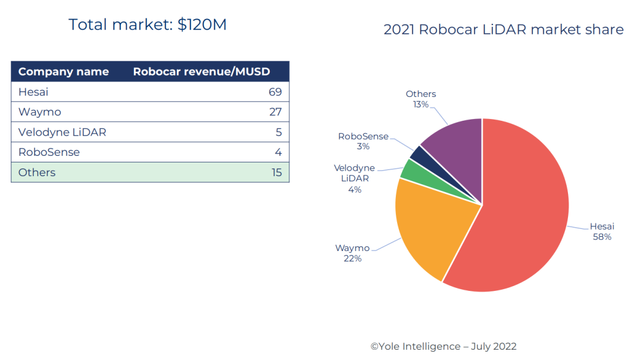
Task: Click the Yole Intelligence copyright text
Action: click(443, 346)
